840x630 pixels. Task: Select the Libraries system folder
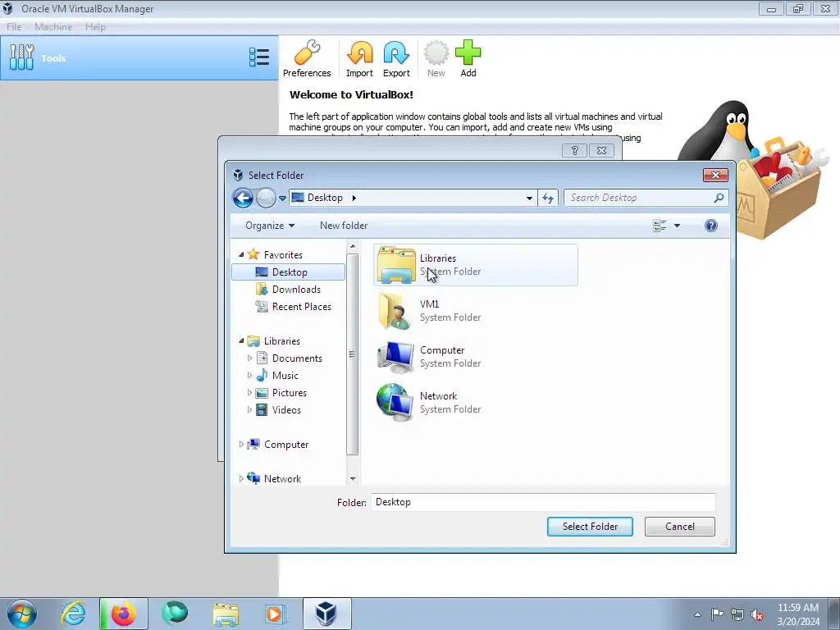[x=476, y=265]
